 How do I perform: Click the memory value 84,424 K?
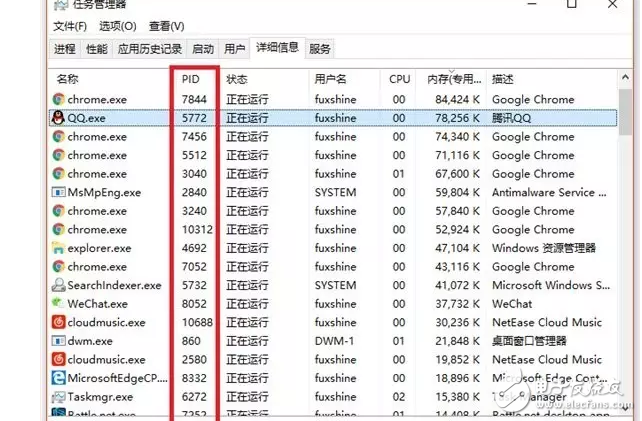coord(457,100)
